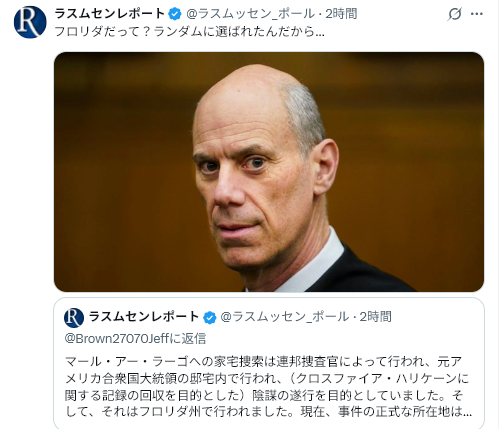This screenshot has height=429, width=500.
Task: Open the quoted tweet's ラスムセンレポート name
Action: [144, 317]
